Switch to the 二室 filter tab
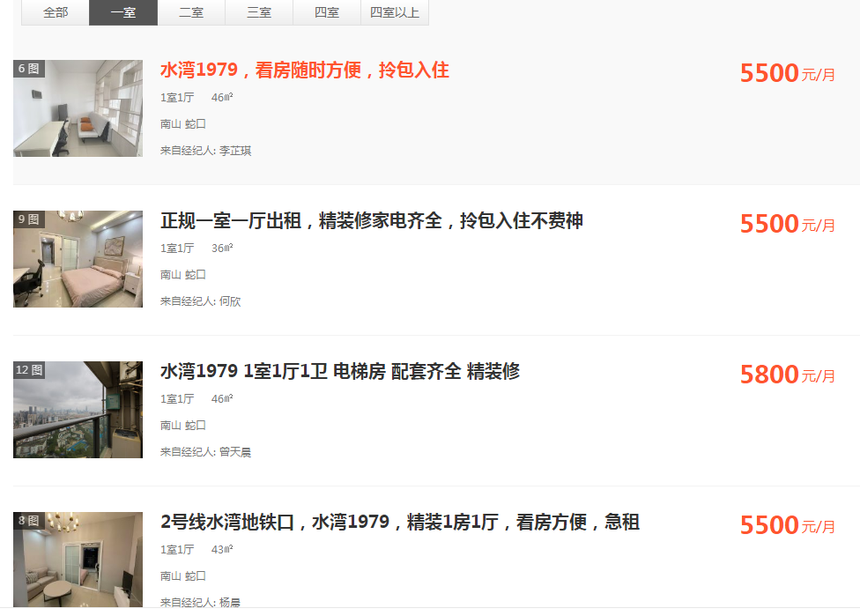Screen dimensions: 860x616 point(191,12)
